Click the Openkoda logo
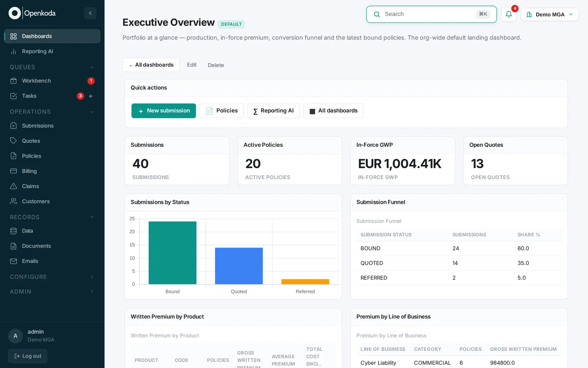 [32, 13]
